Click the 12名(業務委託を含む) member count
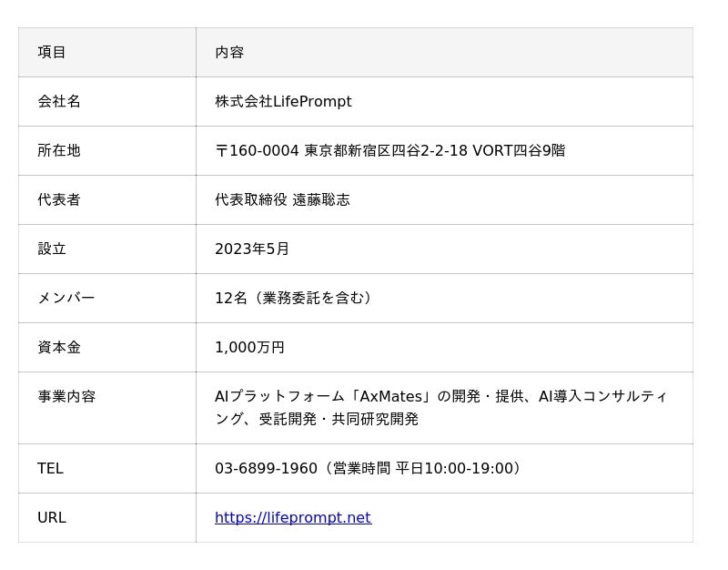Viewport: 728px width, 570px height. click(x=294, y=298)
